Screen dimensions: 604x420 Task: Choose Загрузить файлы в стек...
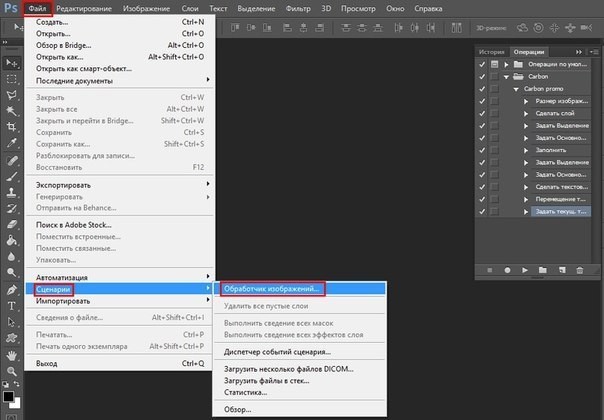300,381
